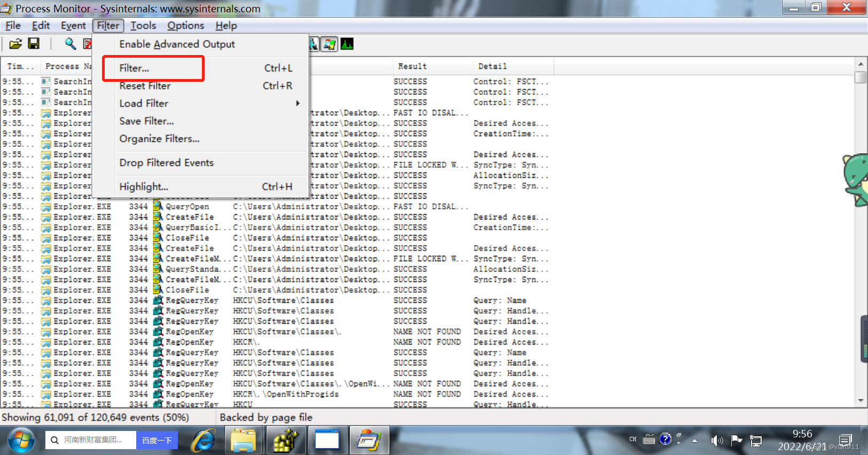Click the Process Monitor title bar icon
Screen dimensions: 868x455
[6, 9]
